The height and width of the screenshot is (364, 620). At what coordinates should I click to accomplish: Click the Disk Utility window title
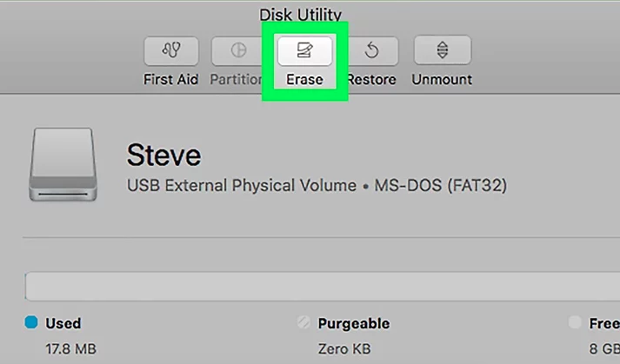[300, 15]
